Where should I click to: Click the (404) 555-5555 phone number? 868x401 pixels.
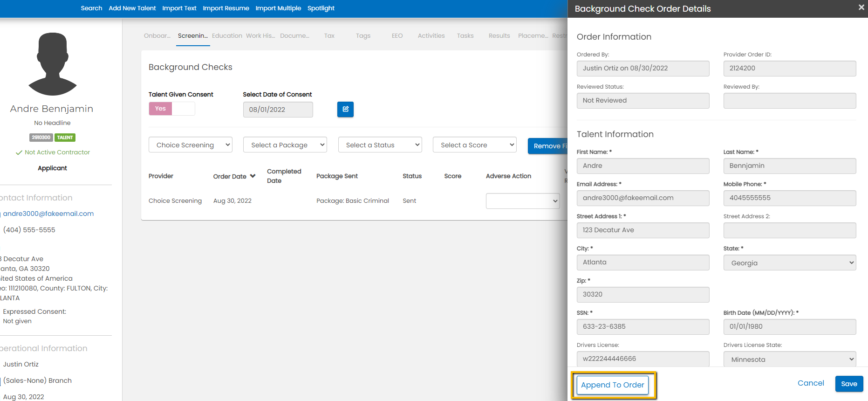coord(29,230)
